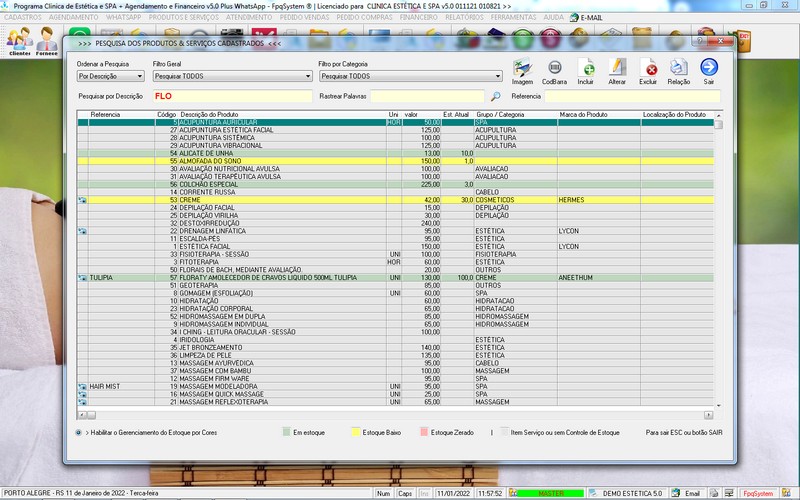This screenshot has width=800, height=500.
Task: Click image icon on MASSAGEM REFLEXOTERAPIA row
Action: (x=82, y=402)
